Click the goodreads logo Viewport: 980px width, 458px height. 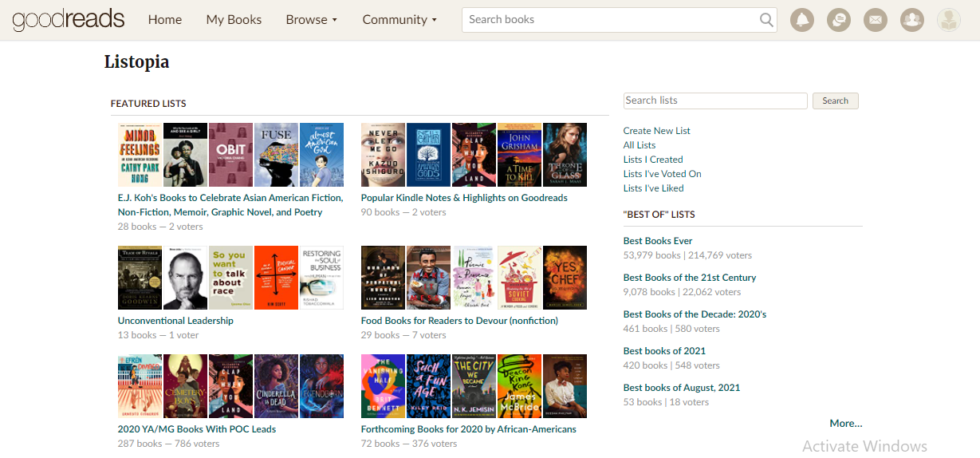(x=69, y=20)
